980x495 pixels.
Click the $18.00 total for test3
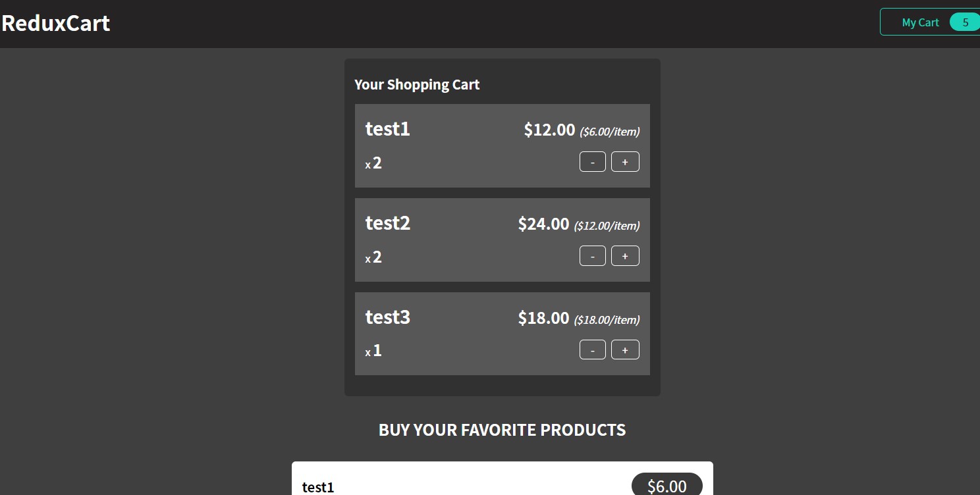tap(543, 318)
